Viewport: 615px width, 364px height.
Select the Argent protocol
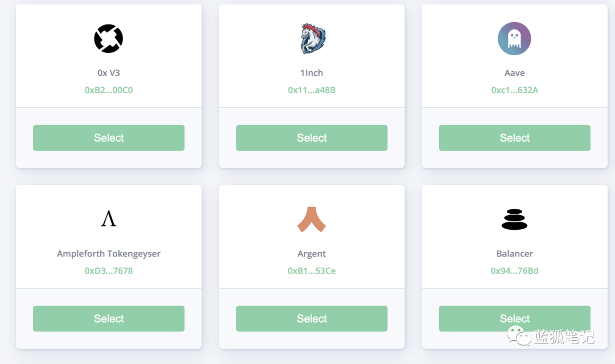click(311, 318)
